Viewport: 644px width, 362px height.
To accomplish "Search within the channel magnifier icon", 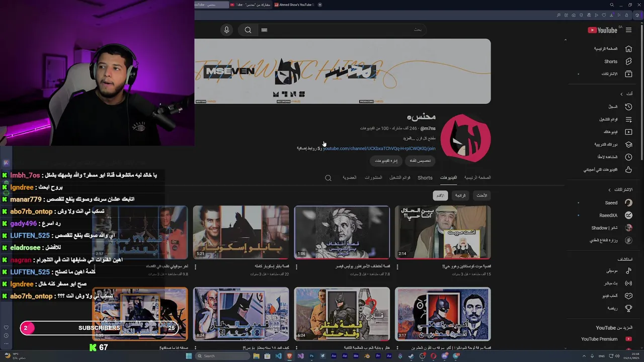I will [x=328, y=177].
